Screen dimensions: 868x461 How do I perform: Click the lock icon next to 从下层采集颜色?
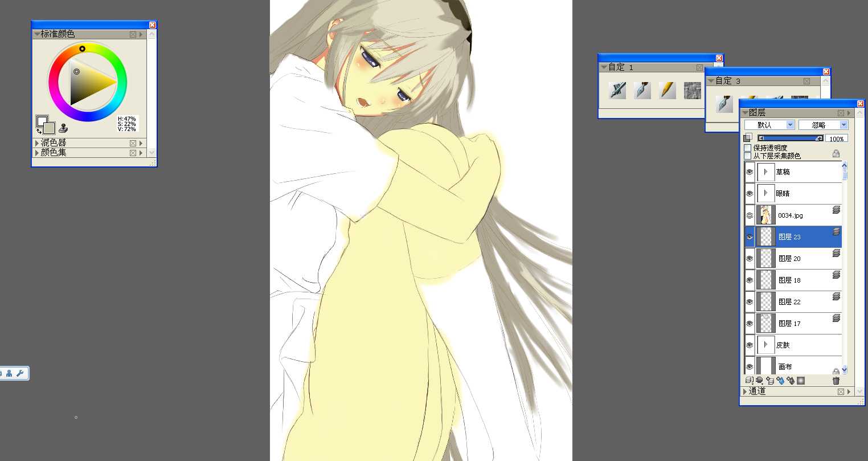836,153
